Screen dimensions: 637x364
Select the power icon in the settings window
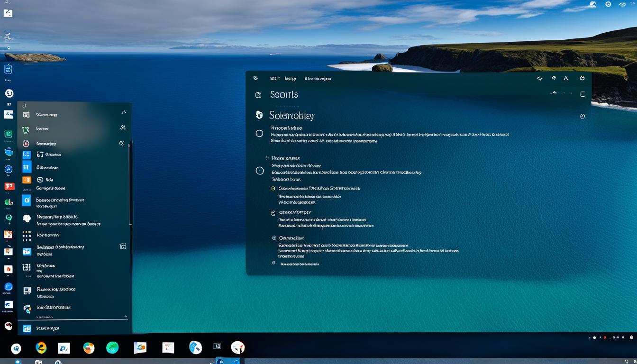click(x=582, y=78)
